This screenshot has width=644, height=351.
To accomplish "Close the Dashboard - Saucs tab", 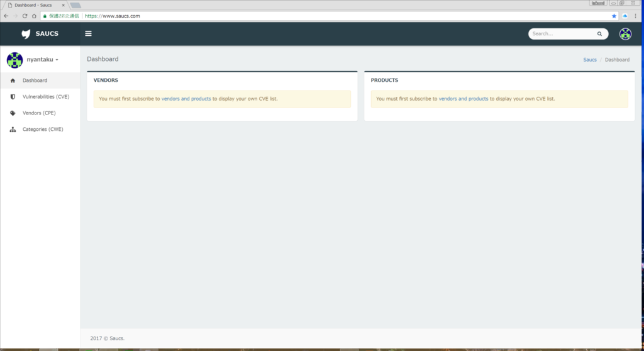I will pos(64,5).
